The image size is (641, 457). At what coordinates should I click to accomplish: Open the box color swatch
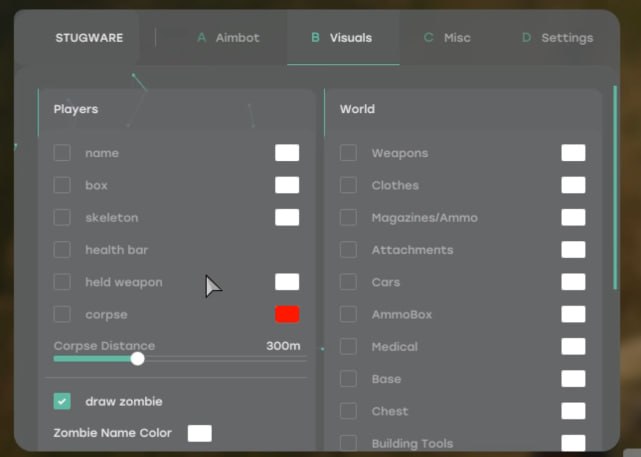point(287,185)
